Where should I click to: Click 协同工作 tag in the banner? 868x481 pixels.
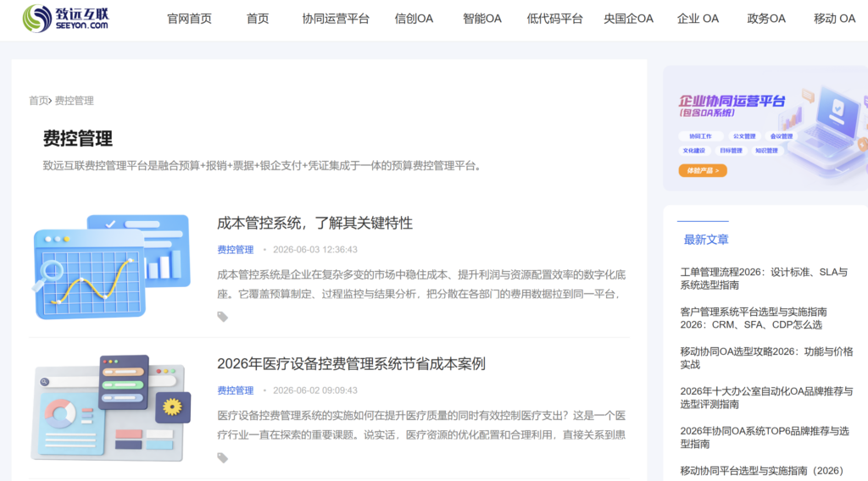click(700, 136)
